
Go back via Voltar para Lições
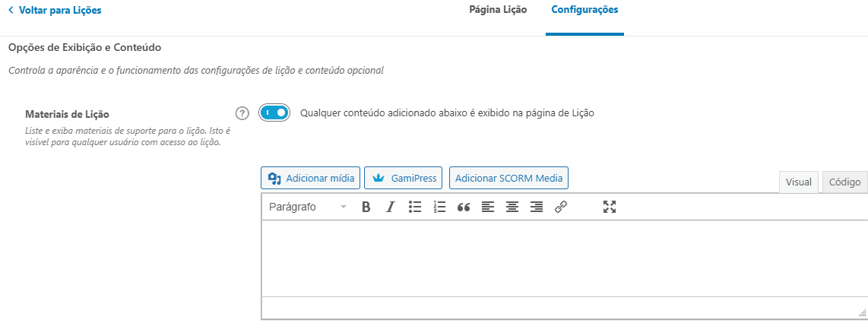(x=55, y=10)
